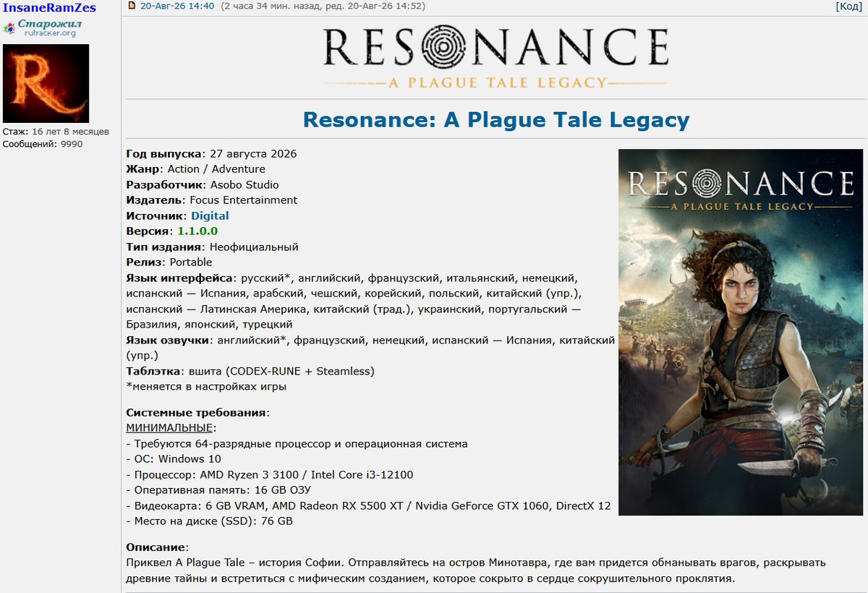Click note меняется в настройках игры
Screen dimensions: 868x593
tap(206, 386)
